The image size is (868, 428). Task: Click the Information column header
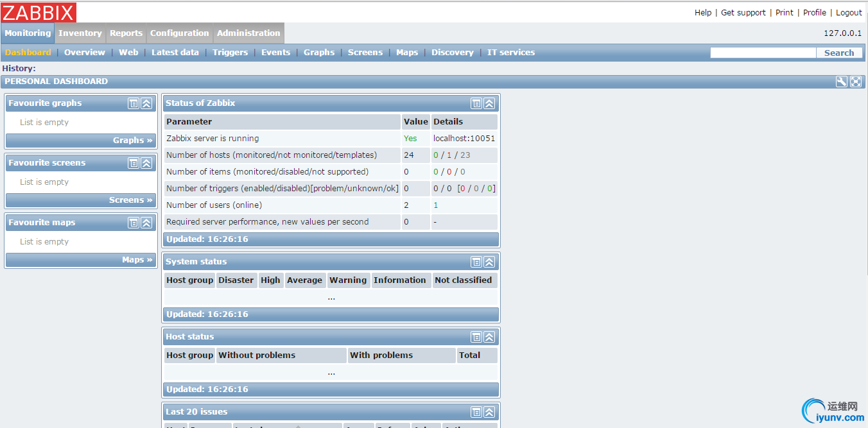pos(400,280)
